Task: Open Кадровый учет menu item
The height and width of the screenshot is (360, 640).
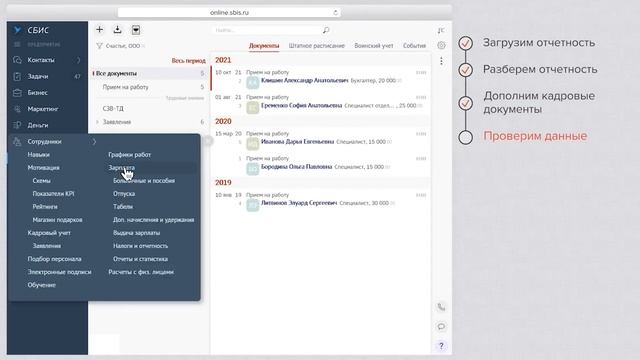Action: 49,233
